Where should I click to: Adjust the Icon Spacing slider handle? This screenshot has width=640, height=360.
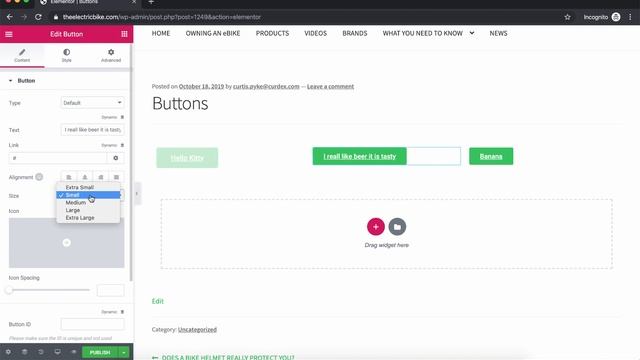(x=9, y=290)
